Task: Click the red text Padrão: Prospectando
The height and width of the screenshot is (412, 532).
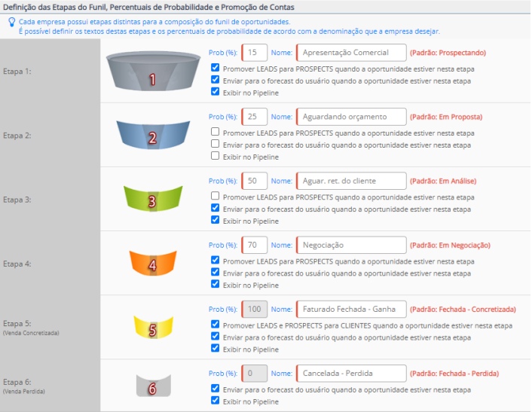Action: pyautogui.click(x=448, y=53)
